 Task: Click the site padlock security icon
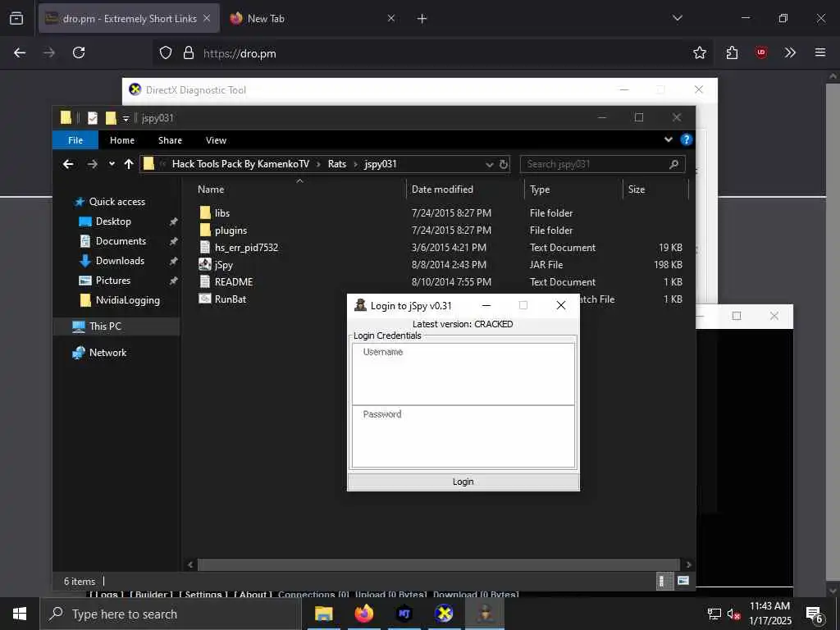point(188,52)
